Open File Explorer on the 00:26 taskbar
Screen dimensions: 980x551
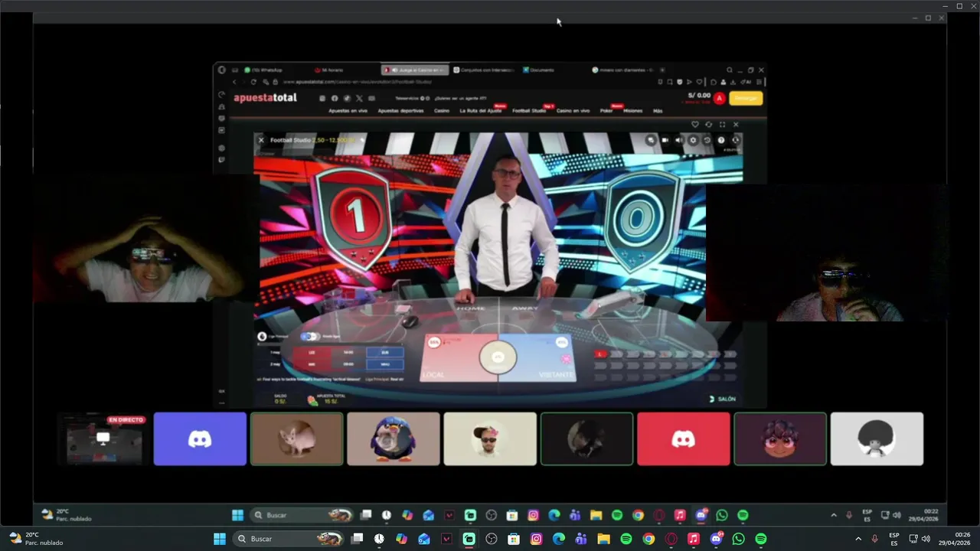pyautogui.click(x=603, y=539)
